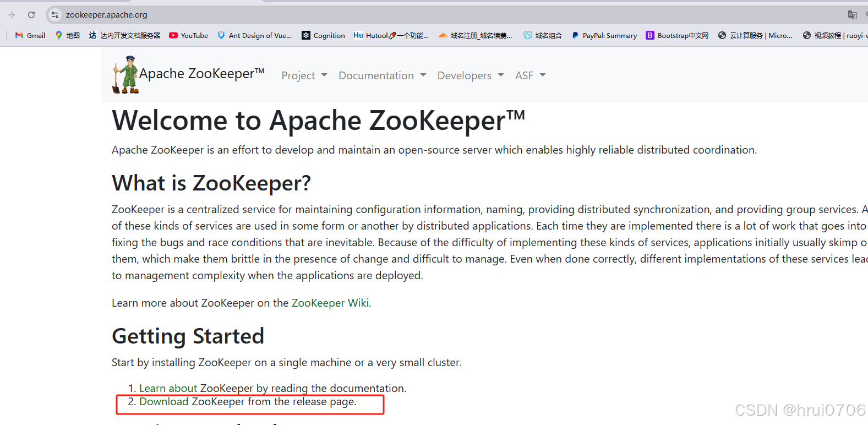Open the YouTube bookmark
Screen dimensions: 868x425
(189, 35)
